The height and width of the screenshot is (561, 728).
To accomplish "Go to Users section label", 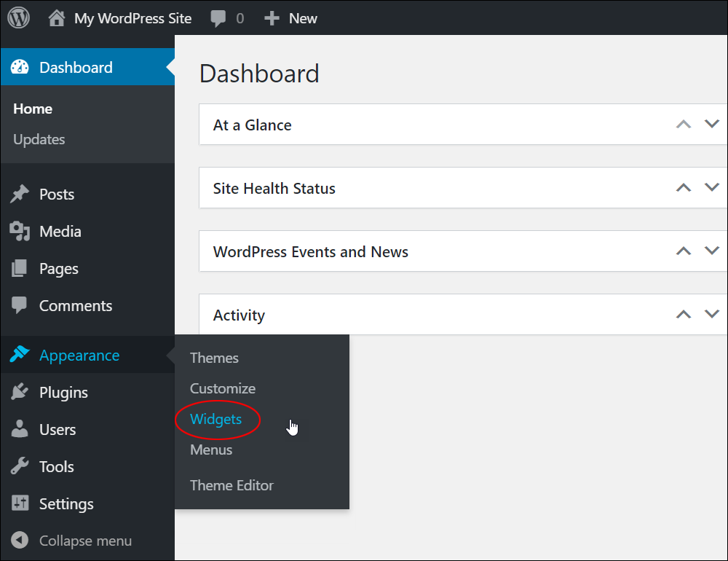I will click(58, 429).
